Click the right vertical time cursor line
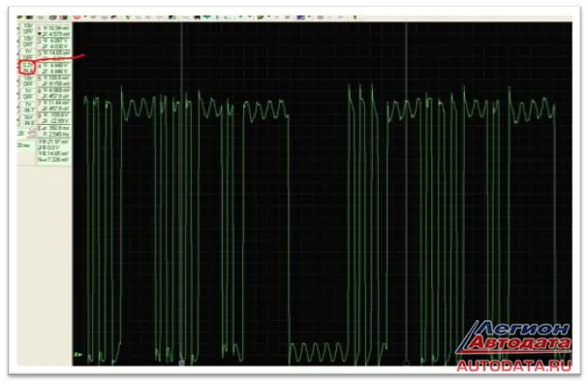Viewport: 588px width, 384px height. coord(406,188)
